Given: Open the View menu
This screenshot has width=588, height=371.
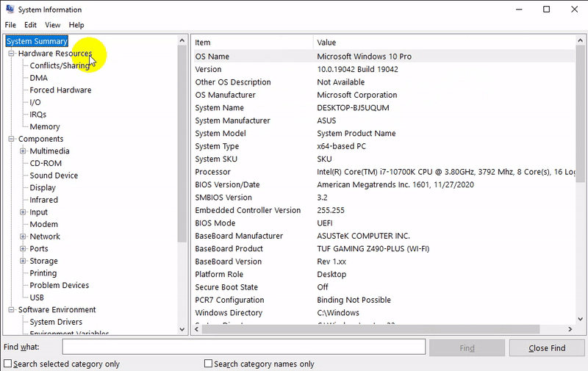Looking at the screenshot, I should 52,25.
